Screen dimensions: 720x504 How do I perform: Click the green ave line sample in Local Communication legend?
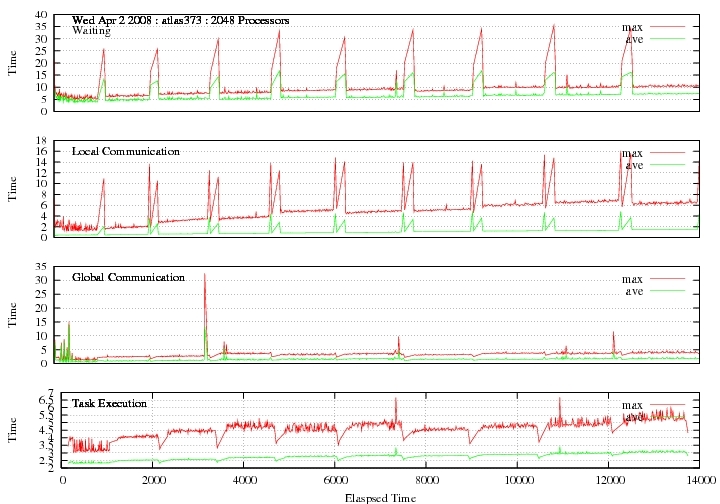click(667, 164)
